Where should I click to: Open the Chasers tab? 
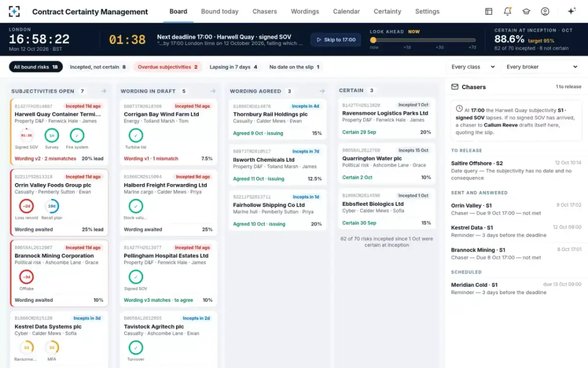pos(265,11)
